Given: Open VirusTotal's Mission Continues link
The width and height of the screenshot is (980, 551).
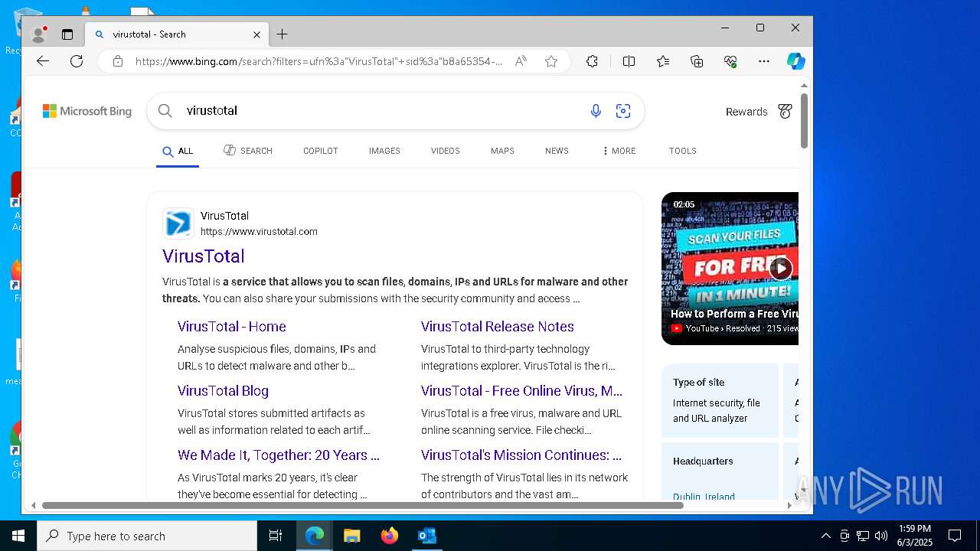Looking at the screenshot, I should (521, 455).
